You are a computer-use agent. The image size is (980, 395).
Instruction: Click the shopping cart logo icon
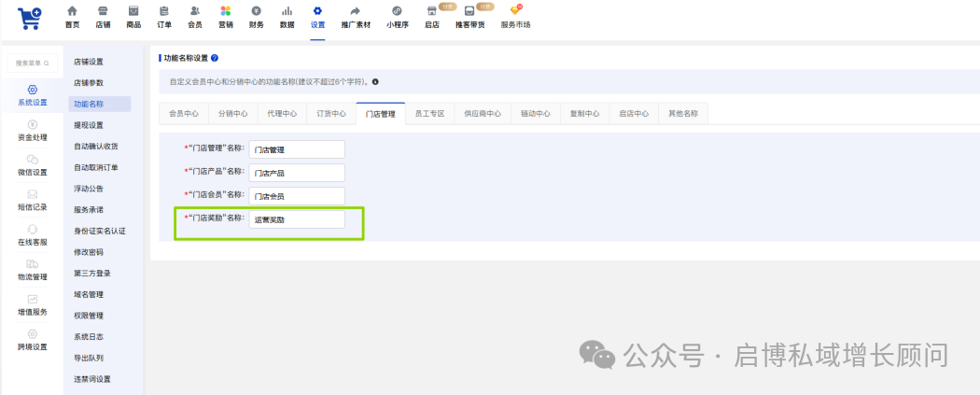click(x=29, y=17)
